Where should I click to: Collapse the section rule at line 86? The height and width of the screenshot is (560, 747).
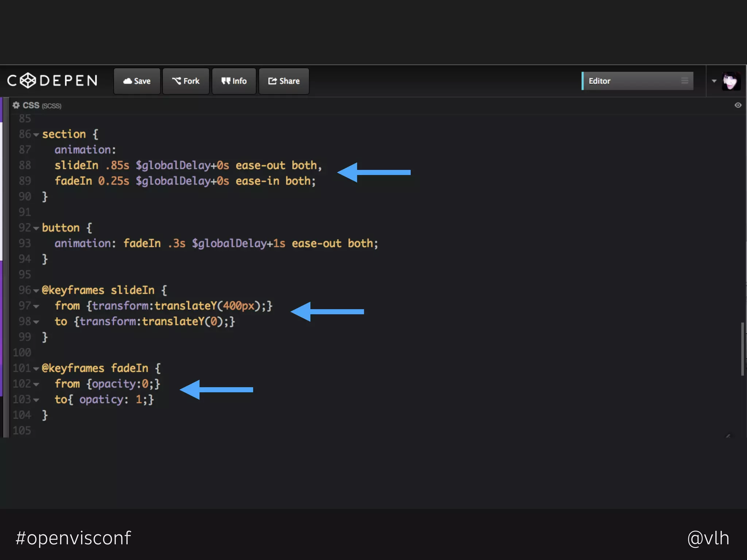[36, 135]
